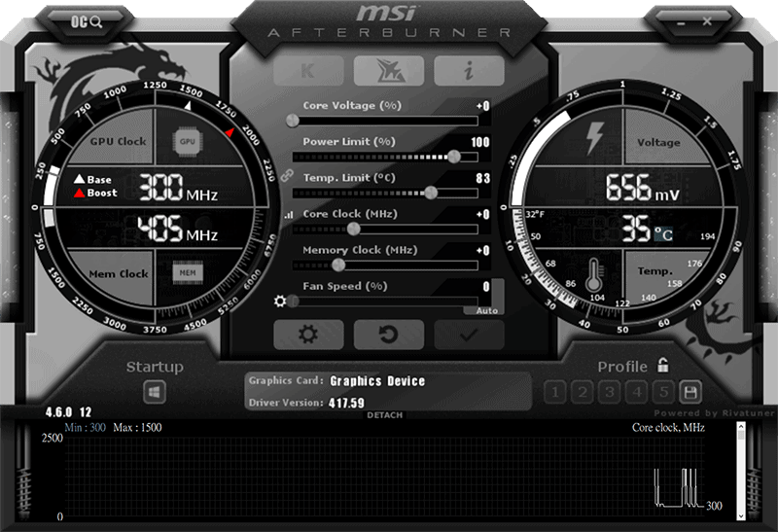Click the Core Voltage slider handle
Screen dimensions: 778x532
click(293, 121)
